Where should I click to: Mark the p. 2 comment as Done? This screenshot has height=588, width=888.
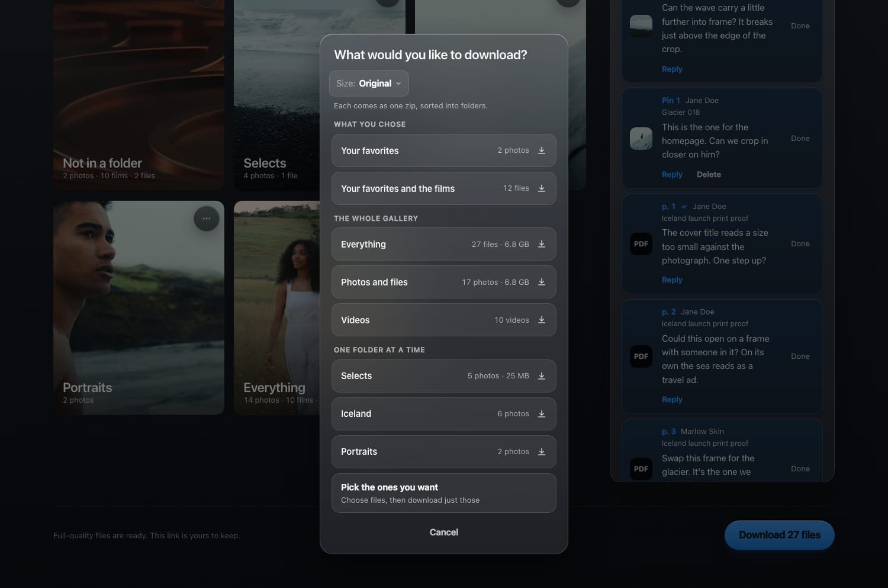pyautogui.click(x=800, y=356)
